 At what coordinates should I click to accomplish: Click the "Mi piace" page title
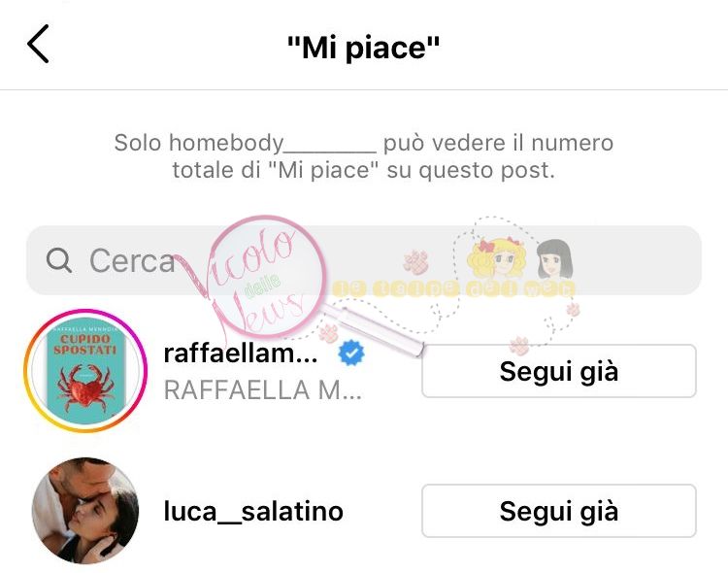(x=364, y=48)
